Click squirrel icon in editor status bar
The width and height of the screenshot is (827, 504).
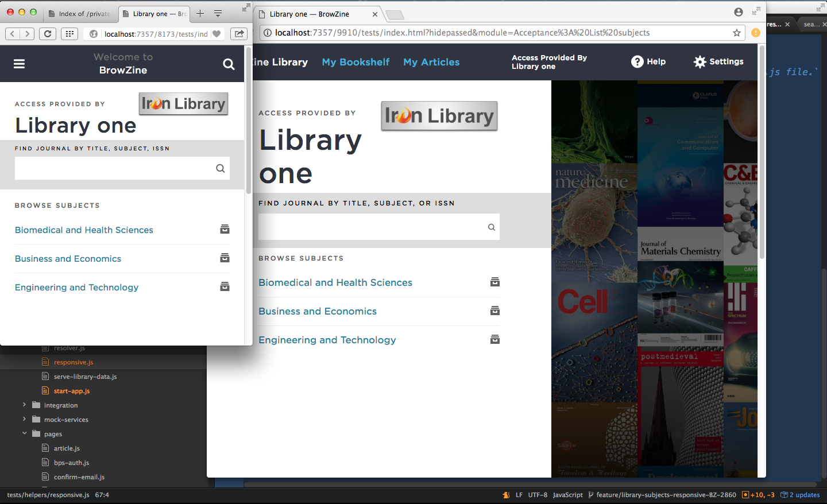[506, 495]
